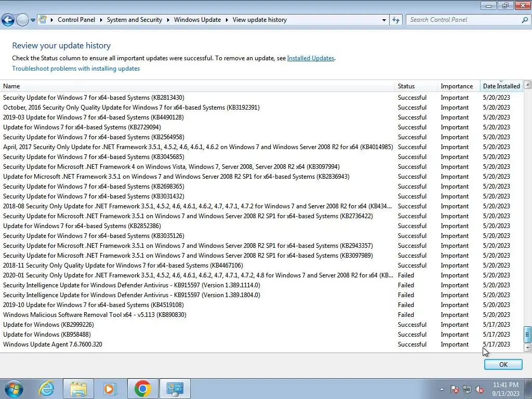Select System and Security breadcrumb

(x=135, y=20)
